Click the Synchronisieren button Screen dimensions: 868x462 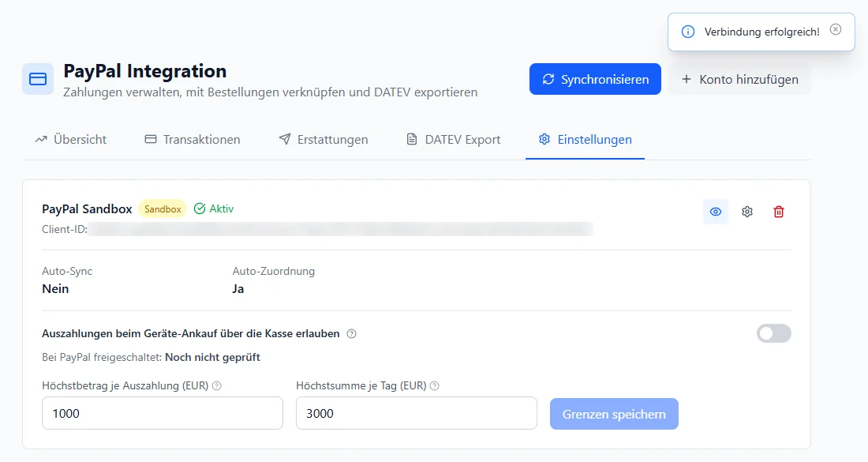595,79
